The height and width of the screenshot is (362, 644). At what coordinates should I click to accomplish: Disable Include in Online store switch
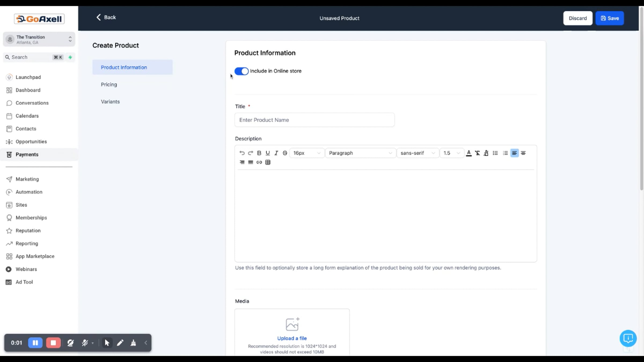[x=241, y=71]
